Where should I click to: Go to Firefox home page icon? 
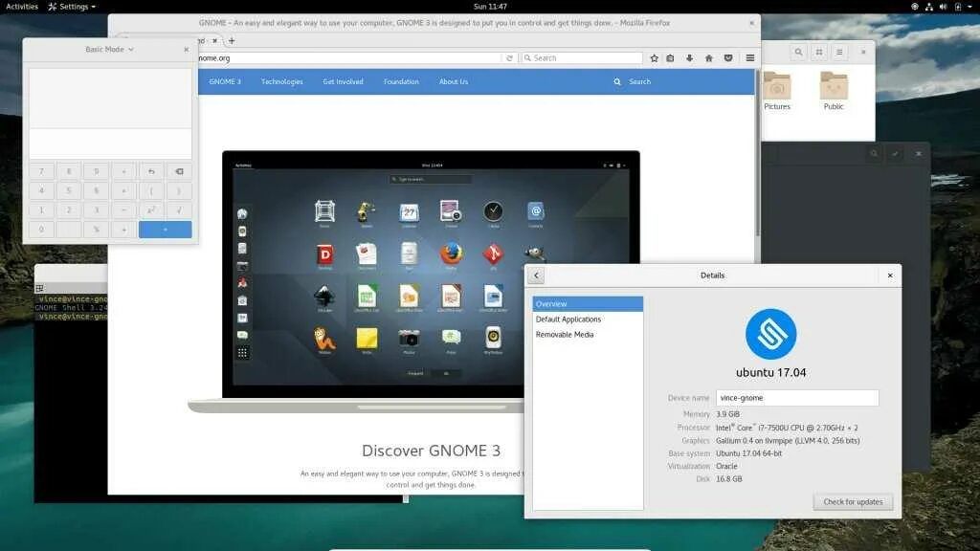[709, 58]
